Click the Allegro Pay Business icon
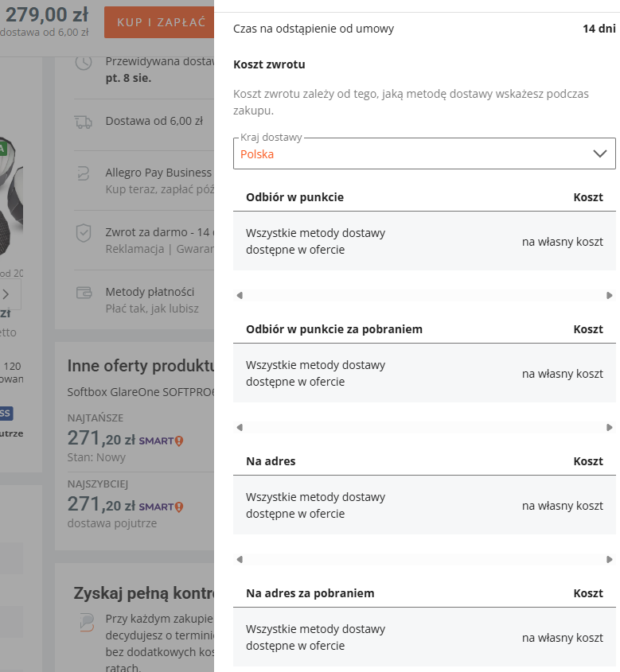Image resolution: width=620 pixels, height=672 pixels. pyautogui.click(x=84, y=173)
